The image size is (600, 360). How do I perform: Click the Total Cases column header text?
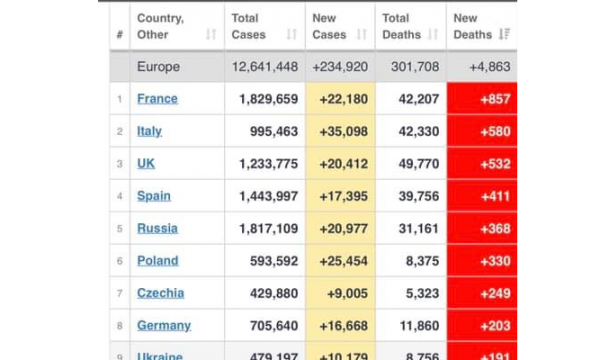click(248, 26)
